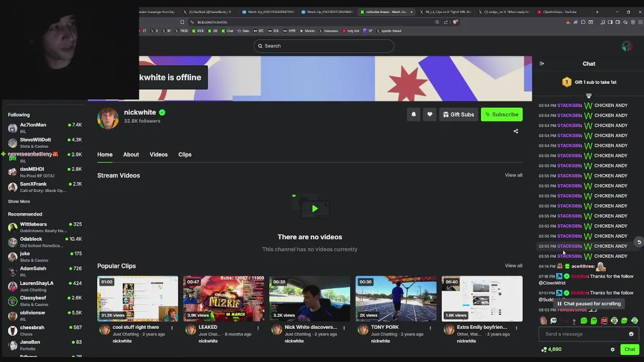The image size is (644, 362).
Task: Click the red angry emote in quick emotes
Action: (x=604, y=321)
